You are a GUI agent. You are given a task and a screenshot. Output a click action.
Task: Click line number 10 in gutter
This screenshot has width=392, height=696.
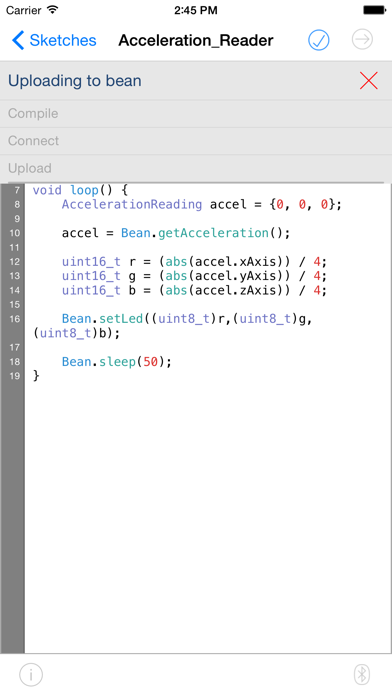[x=15, y=233]
